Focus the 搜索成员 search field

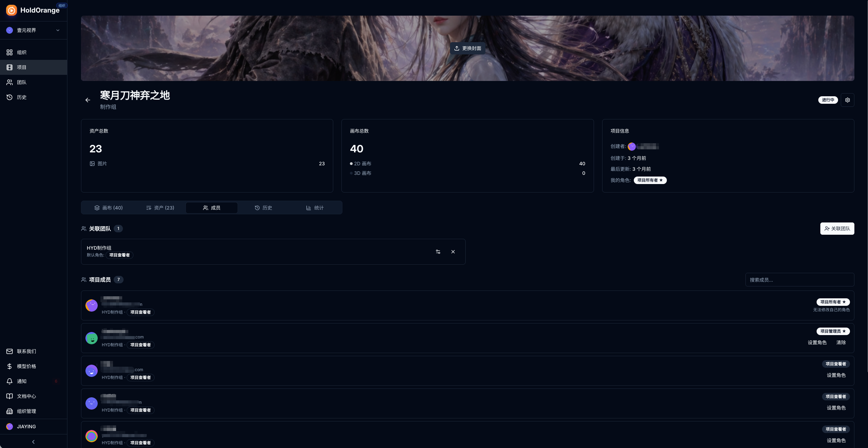[x=800, y=280]
